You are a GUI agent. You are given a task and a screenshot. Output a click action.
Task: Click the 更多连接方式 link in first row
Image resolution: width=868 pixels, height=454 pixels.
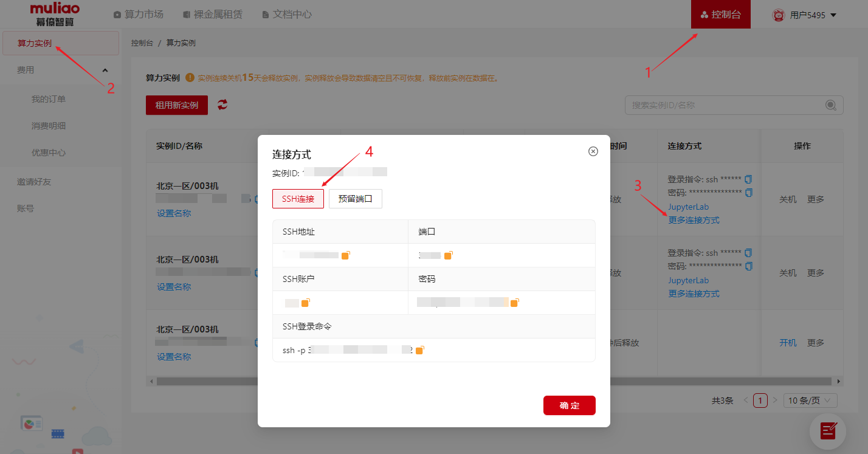pyautogui.click(x=694, y=220)
